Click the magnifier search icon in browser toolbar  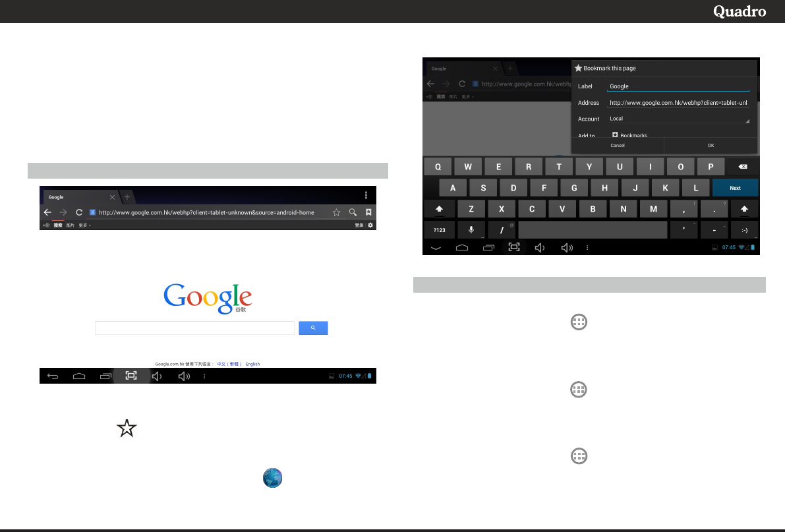click(353, 212)
